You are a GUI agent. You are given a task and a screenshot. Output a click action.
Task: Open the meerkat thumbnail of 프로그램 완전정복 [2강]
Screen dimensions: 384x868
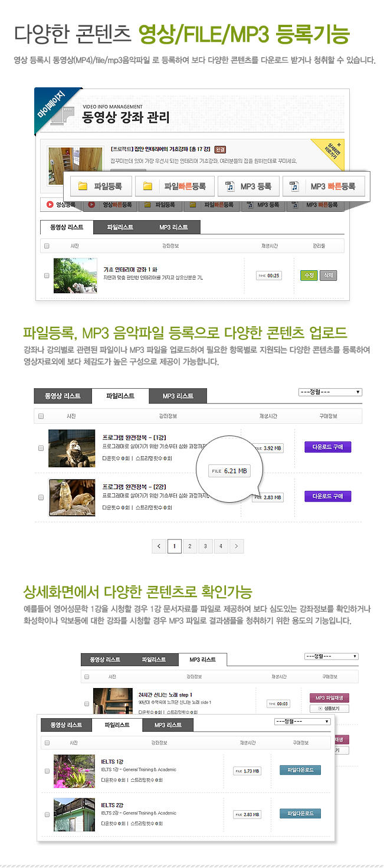pos(72,497)
